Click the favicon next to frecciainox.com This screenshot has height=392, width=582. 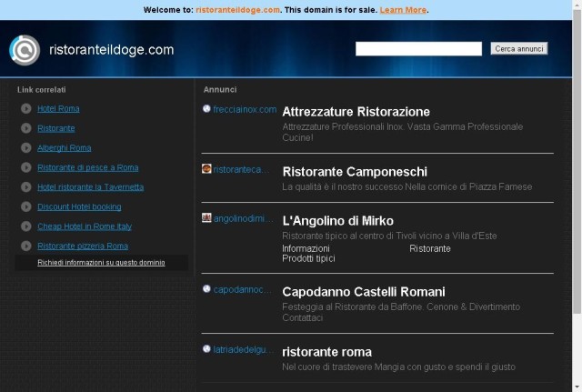click(x=206, y=109)
